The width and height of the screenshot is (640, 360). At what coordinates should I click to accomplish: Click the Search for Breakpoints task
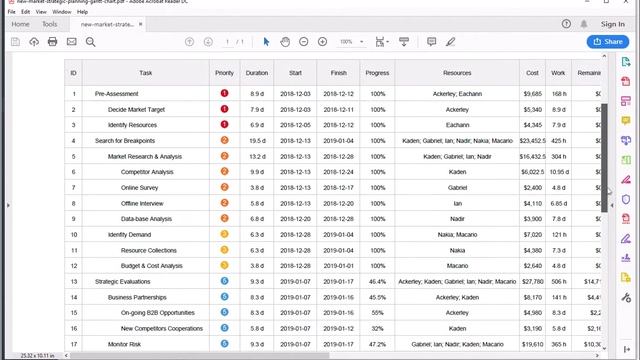(125, 141)
